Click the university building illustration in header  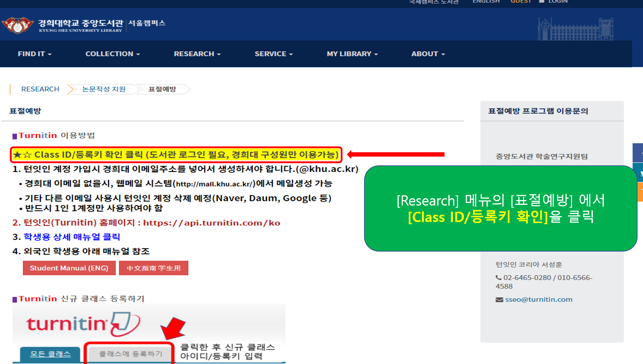576,29
